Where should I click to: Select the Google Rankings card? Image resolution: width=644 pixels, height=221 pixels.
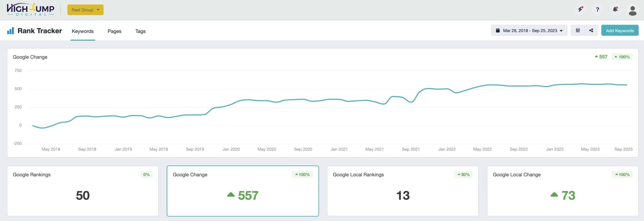click(x=83, y=191)
